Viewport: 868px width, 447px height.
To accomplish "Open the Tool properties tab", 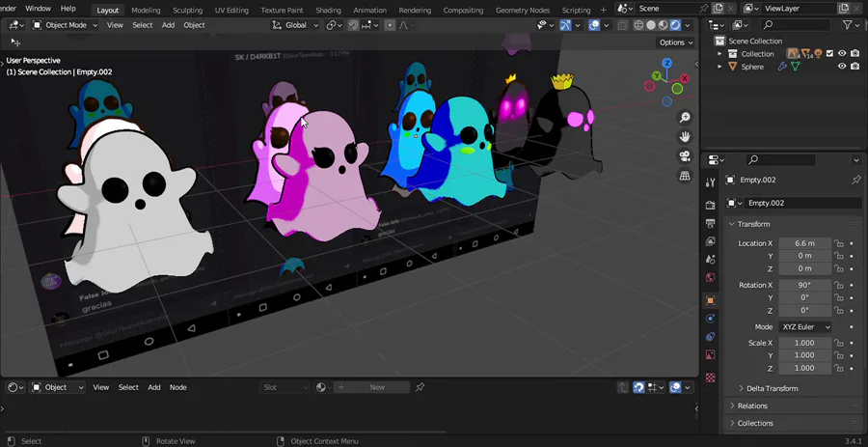I will (710, 182).
